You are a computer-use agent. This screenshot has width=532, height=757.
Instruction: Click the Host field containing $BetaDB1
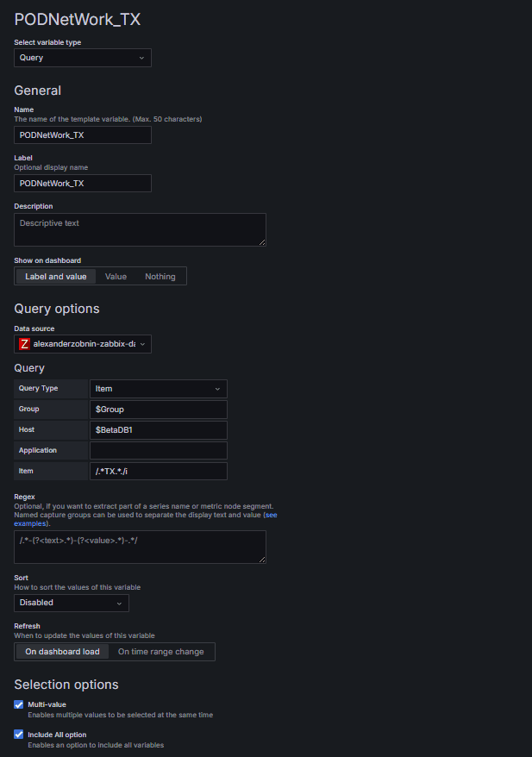[x=159, y=429]
